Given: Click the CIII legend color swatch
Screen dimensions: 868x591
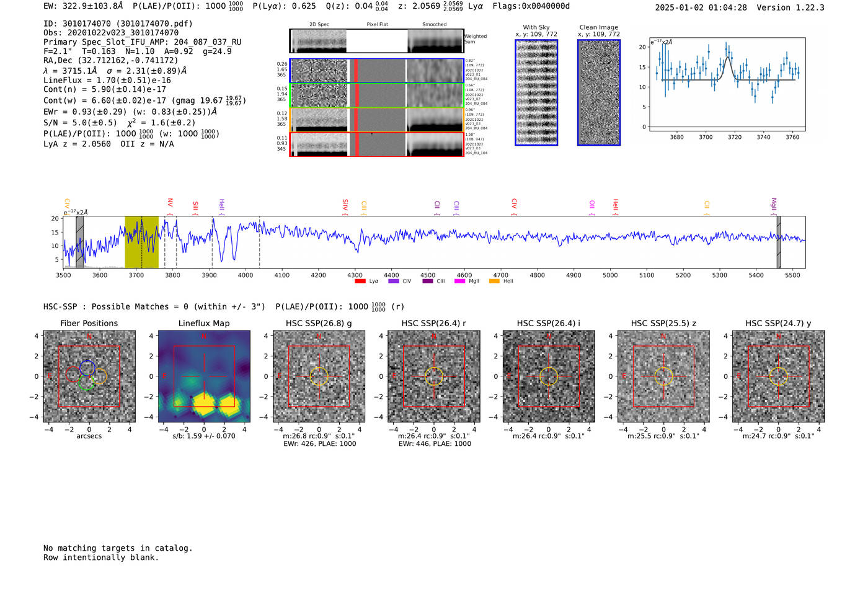Looking at the screenshot, I should (x=428, y=281).
